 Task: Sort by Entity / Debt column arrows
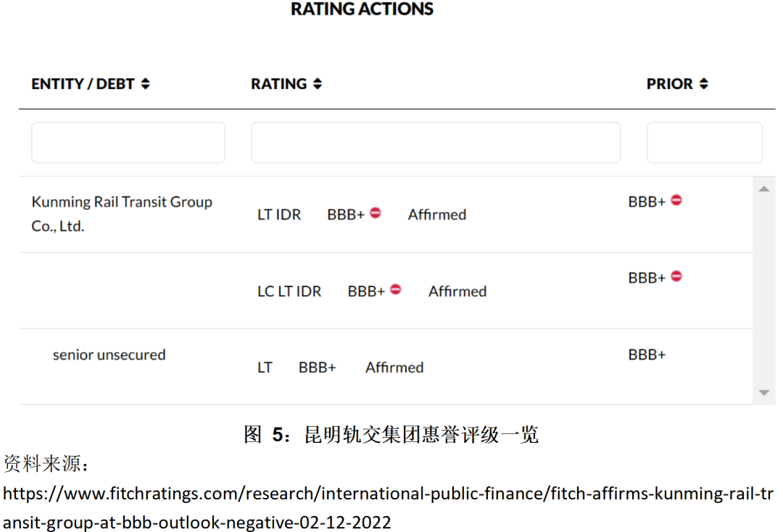point(145,84)
